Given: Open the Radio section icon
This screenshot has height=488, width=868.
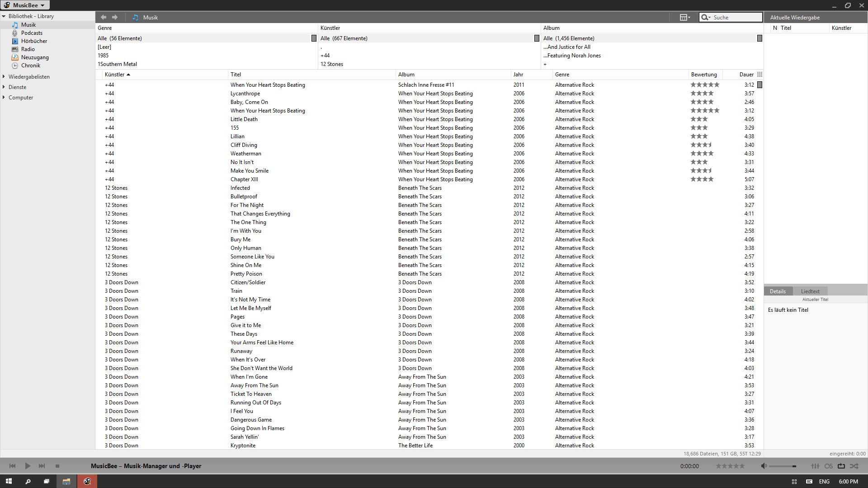Looking at the screenshot, I should point(15,49).
